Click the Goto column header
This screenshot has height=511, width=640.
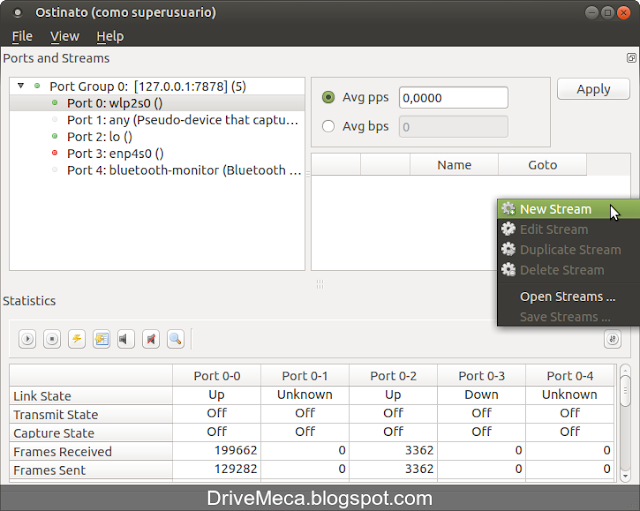542,165
